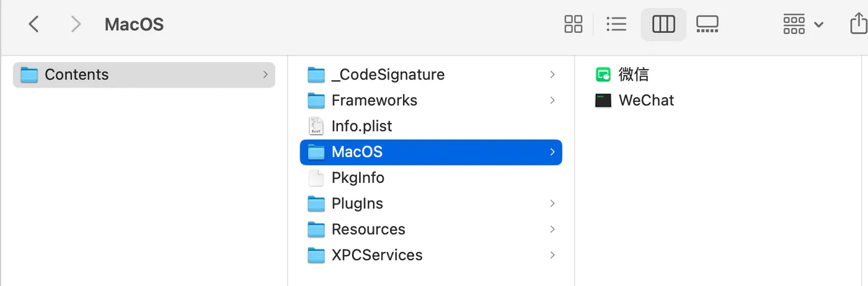Switch to gallery view
Viewport: 868px width, 286px height.
(707, 24)
